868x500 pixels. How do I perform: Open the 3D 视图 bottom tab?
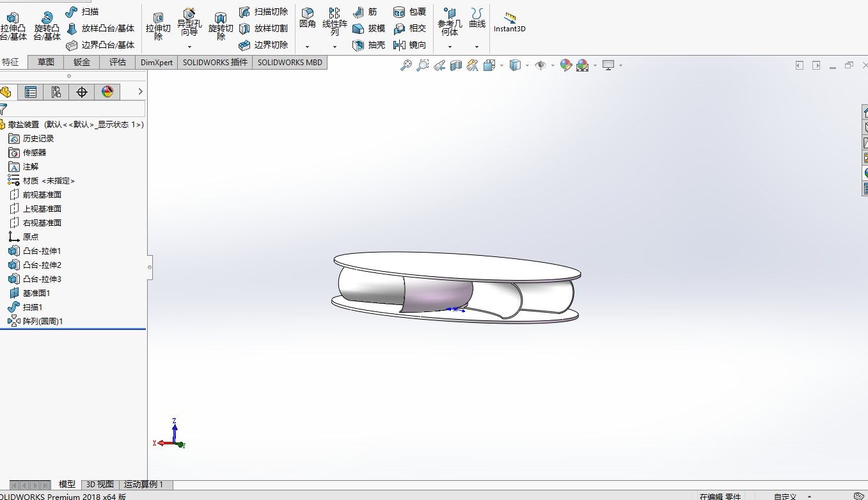click(x=100, y=485)
